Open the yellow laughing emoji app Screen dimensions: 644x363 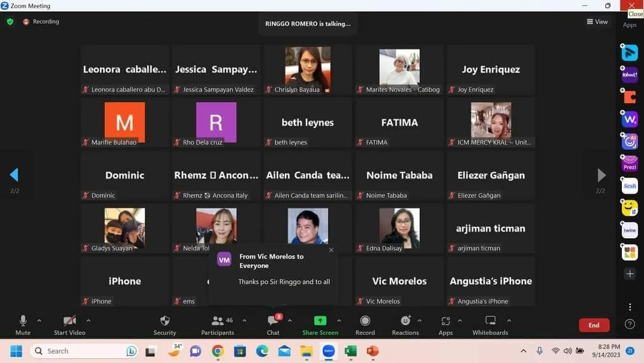(630, 208)
